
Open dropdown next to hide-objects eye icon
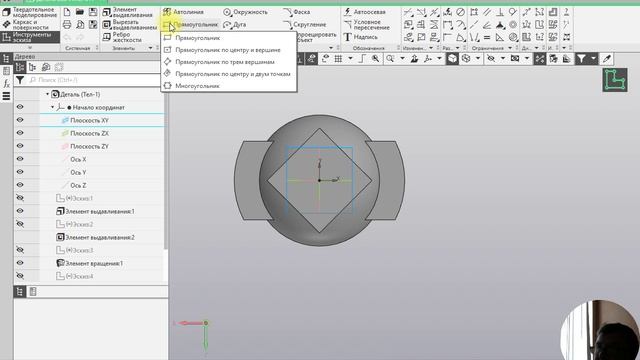point(502,59)
